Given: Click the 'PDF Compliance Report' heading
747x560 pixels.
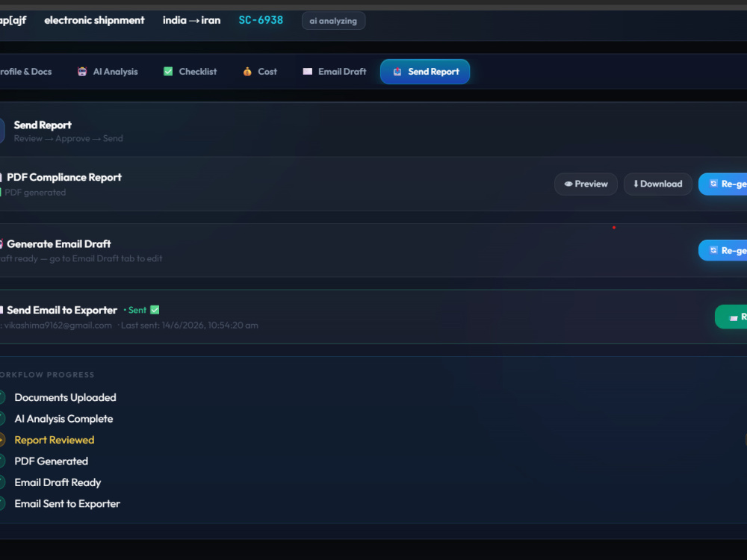Looking at the screenshot, I should pos(63,177).
